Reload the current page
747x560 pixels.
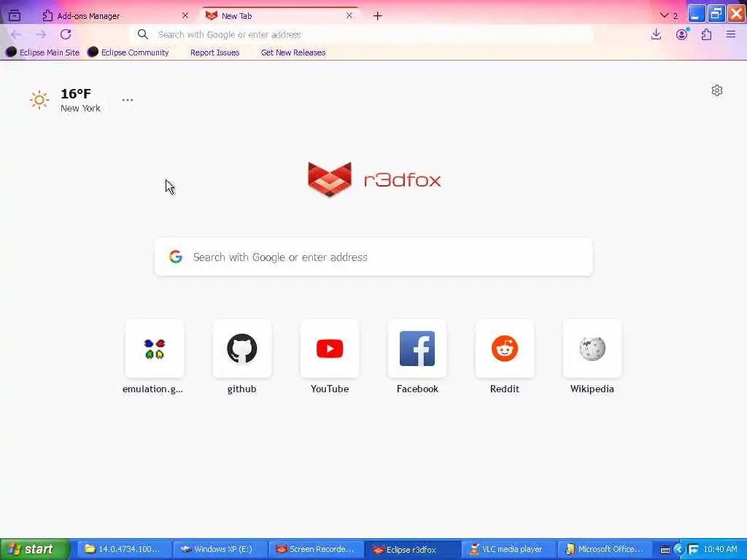pyautogui.click(x=66, y=34)
